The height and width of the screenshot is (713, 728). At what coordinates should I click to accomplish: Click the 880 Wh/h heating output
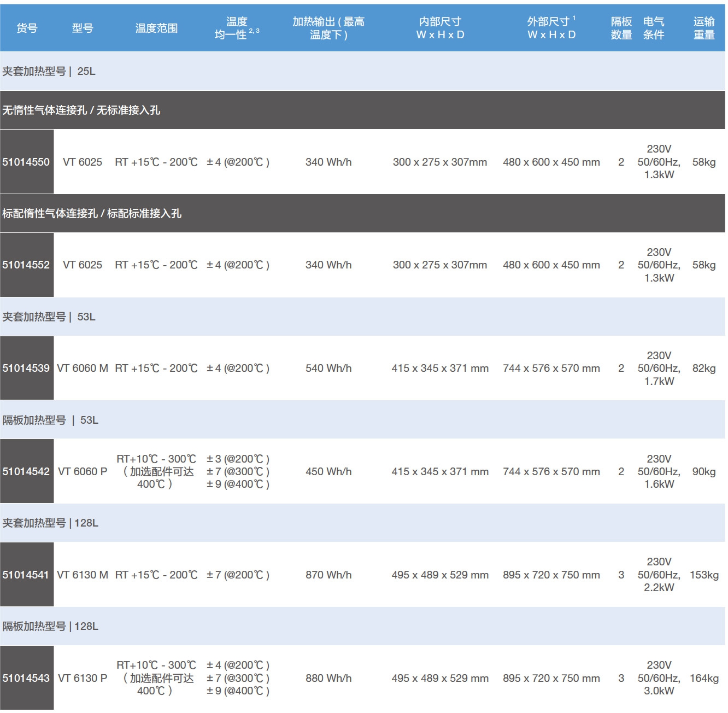pos(328,678)
